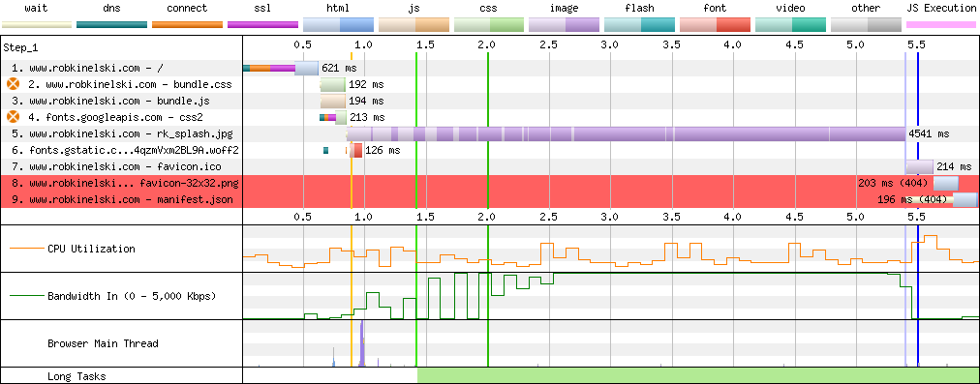The width and height of the screenshot is (980, 384).
Task: Click the render-blocking icon beside bundle.css
Action: point(14,84)
